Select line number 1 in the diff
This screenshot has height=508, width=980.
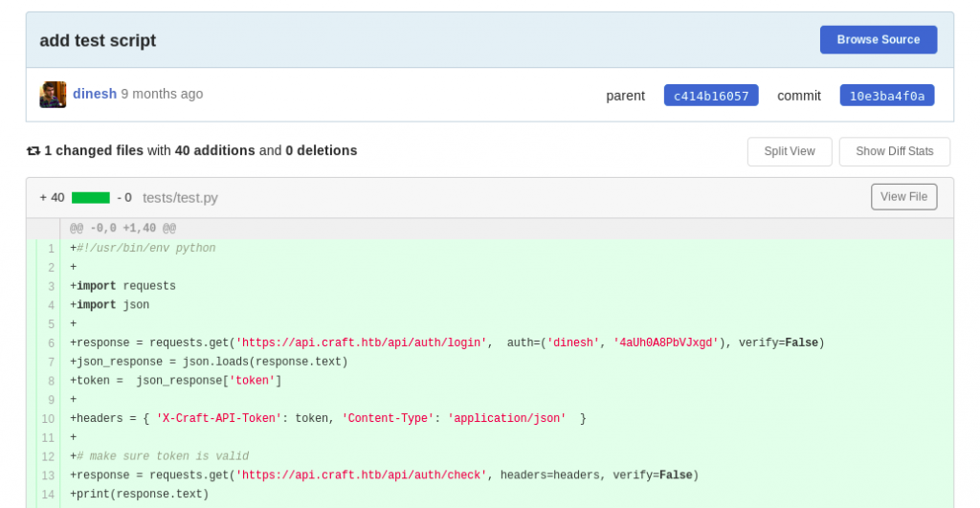52,249
